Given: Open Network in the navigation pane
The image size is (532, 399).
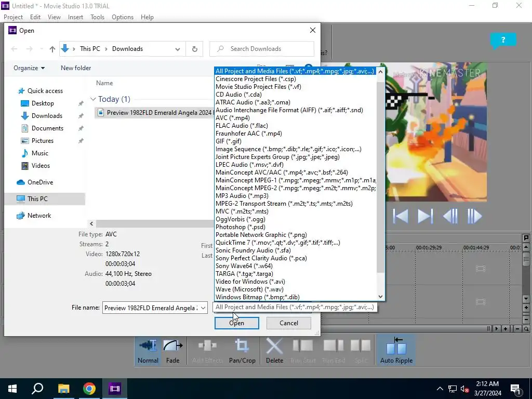Looking at the screenshot, I should (x=39, y=216).
